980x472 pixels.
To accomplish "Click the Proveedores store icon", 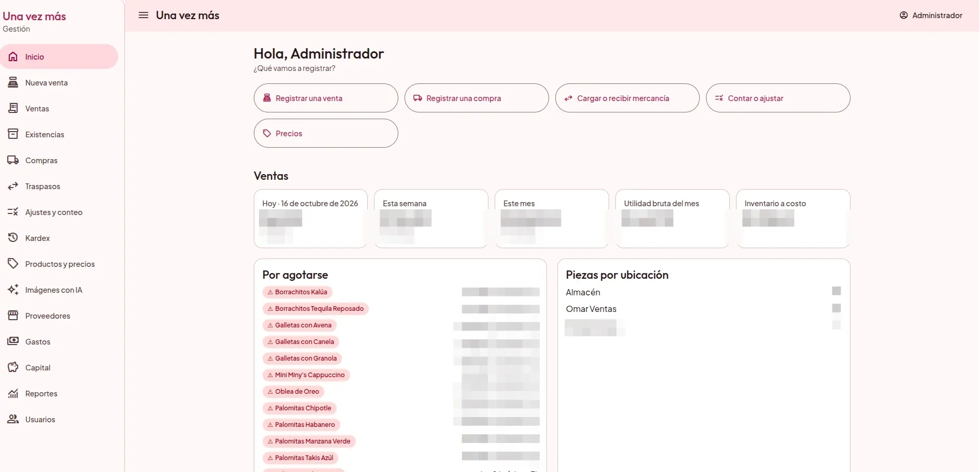I will click(13, 316).
